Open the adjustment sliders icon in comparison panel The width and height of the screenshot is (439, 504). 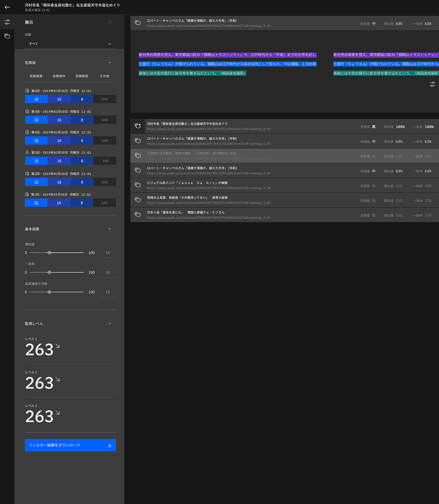[432, 84]
